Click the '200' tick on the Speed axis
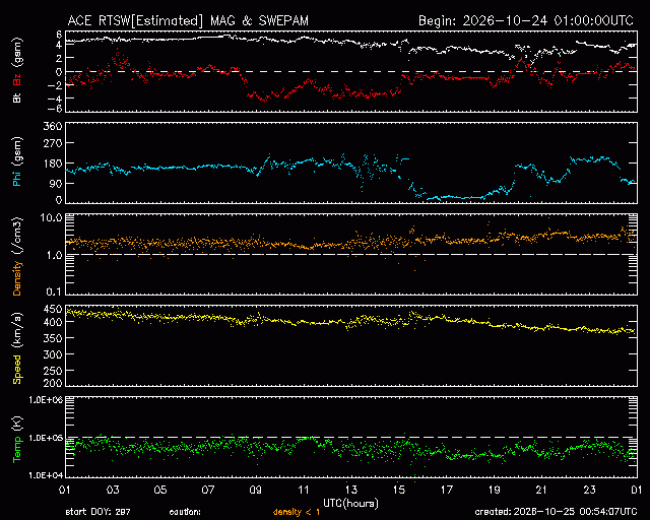Screen dimensions: 650x520 click(x=53, y=383)
